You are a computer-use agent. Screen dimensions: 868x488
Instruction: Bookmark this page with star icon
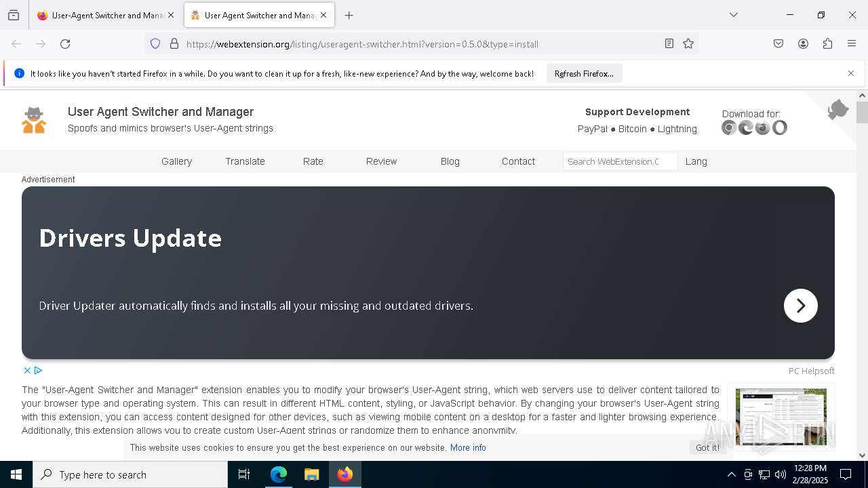(x=688, y=44)
